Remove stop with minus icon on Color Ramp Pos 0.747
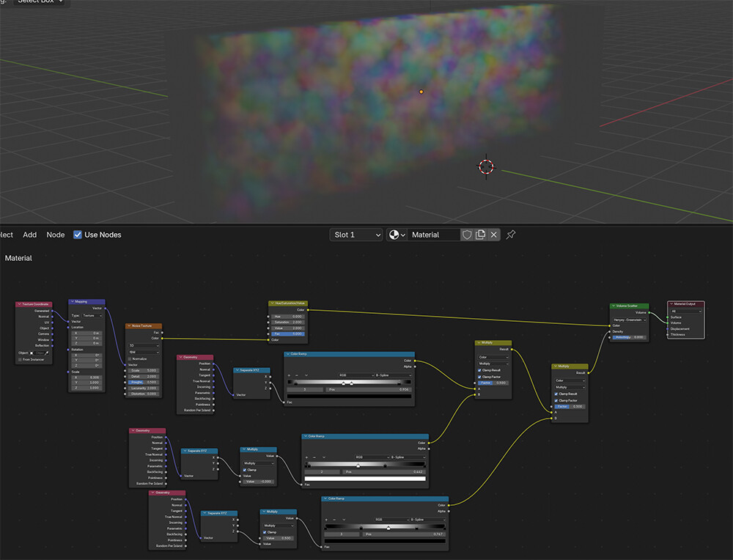The image size is (733, 560). point(334,520)
